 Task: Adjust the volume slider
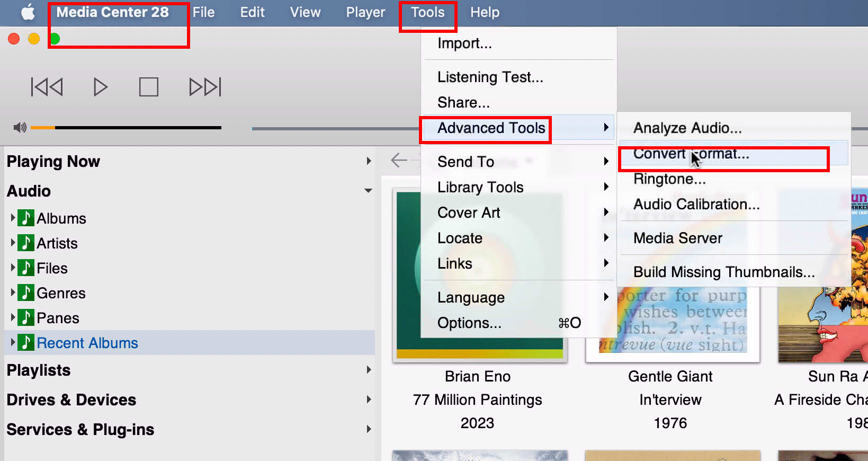(x=126, y=128)
